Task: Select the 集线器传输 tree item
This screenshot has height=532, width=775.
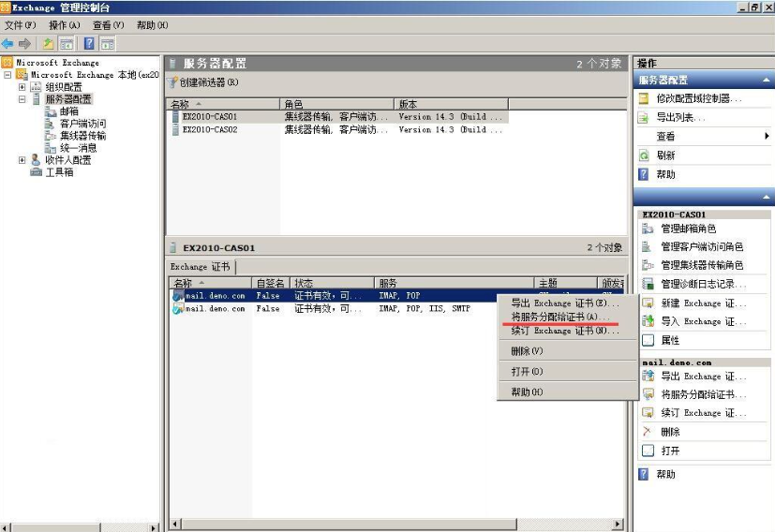Action: point(83,136)
